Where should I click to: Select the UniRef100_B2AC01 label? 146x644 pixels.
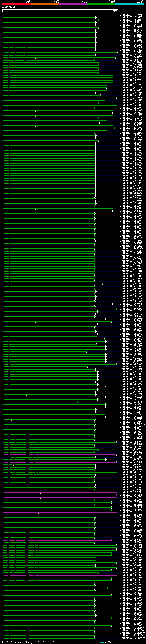131,128
